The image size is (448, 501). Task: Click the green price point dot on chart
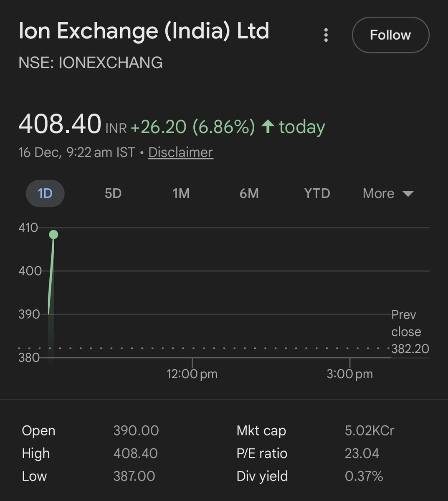click(x=53, y=235)
